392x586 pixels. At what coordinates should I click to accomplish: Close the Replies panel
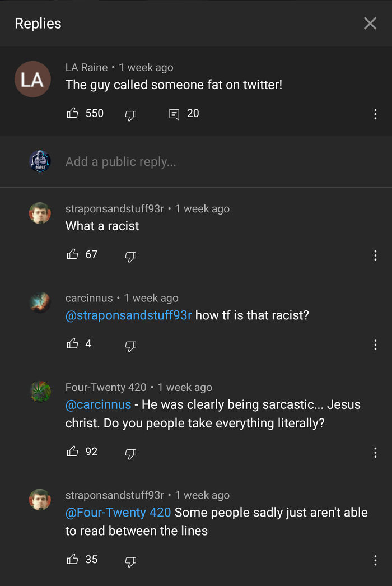click(x=370, y=24)
